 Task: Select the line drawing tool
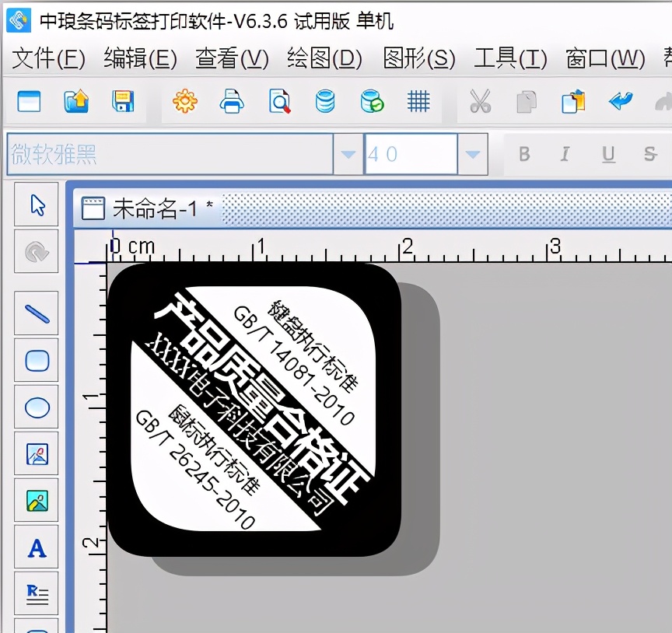pyautogui.click(x=36, y=313)
